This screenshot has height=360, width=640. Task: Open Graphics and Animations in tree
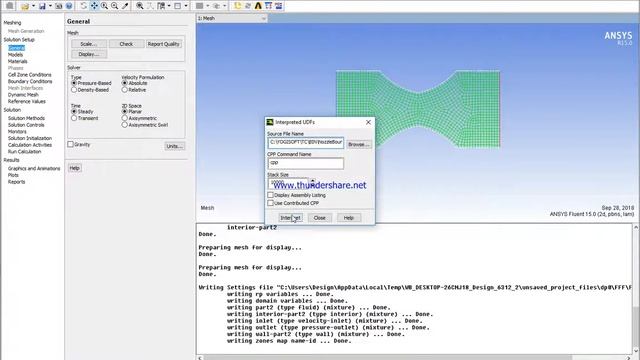[x=34, y=168]
